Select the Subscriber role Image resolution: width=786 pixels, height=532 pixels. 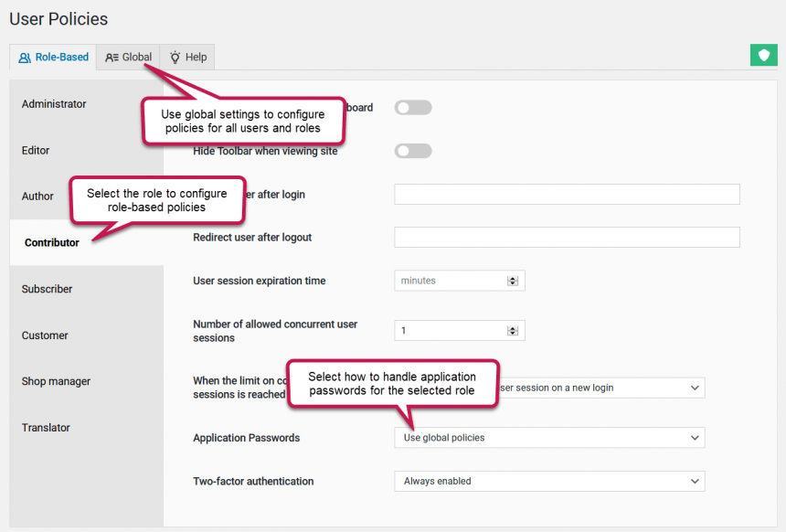pyautogui.click(x=47, y=289)
